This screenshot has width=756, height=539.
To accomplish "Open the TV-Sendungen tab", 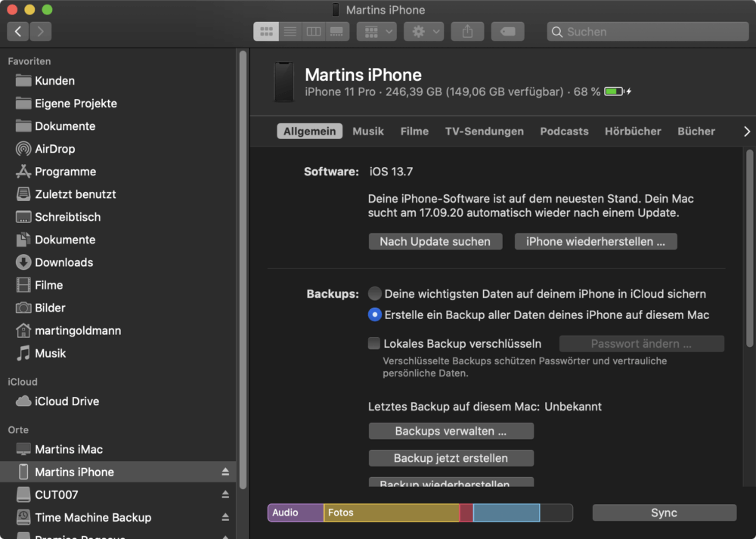I will click(x=484, y=131).
